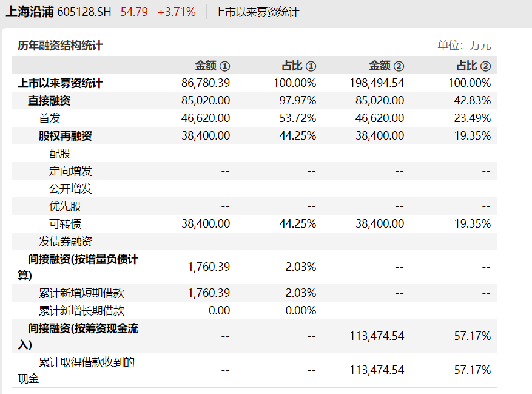Select the 发债券融资 row label
The image size is (532, 394).
pos(65,242)
